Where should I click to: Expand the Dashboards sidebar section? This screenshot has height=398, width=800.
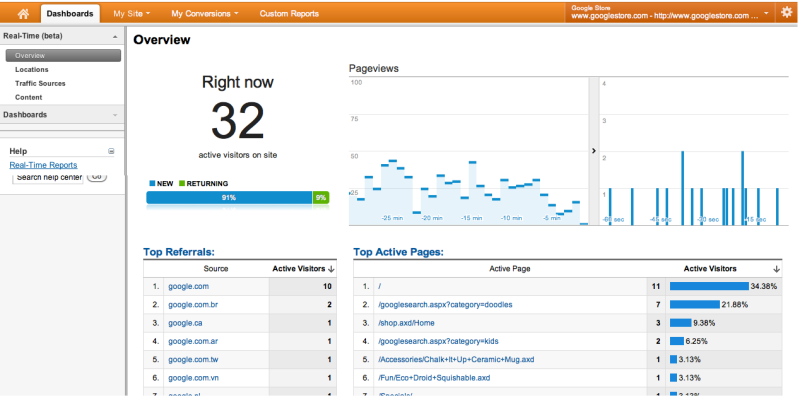tap(115, 115)
